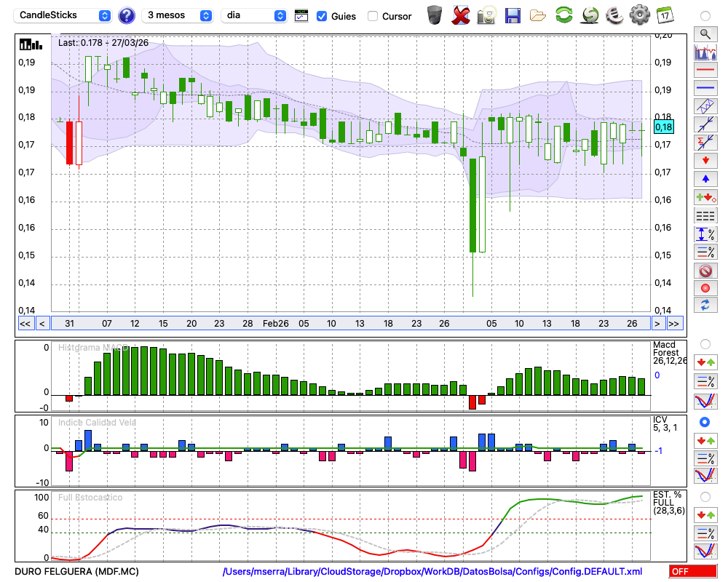Click the << rewind navigation button
The width and height of the screenshot is (728, 582).
(x=25, y=324)
